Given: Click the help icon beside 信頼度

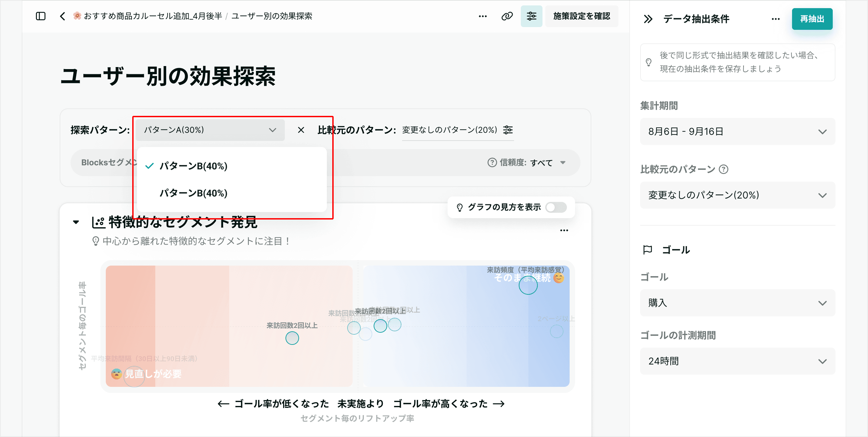Looking at the screenshot, I should tap(492, 163).
